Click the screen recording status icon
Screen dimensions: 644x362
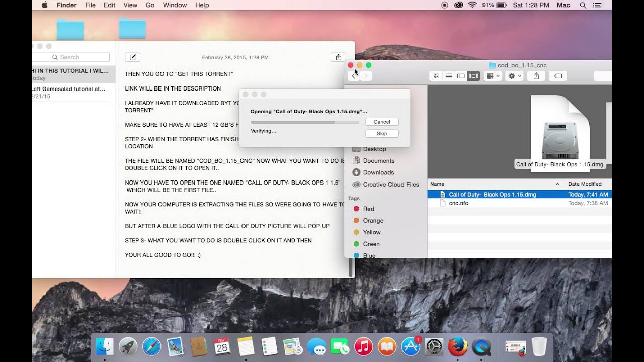445,5
